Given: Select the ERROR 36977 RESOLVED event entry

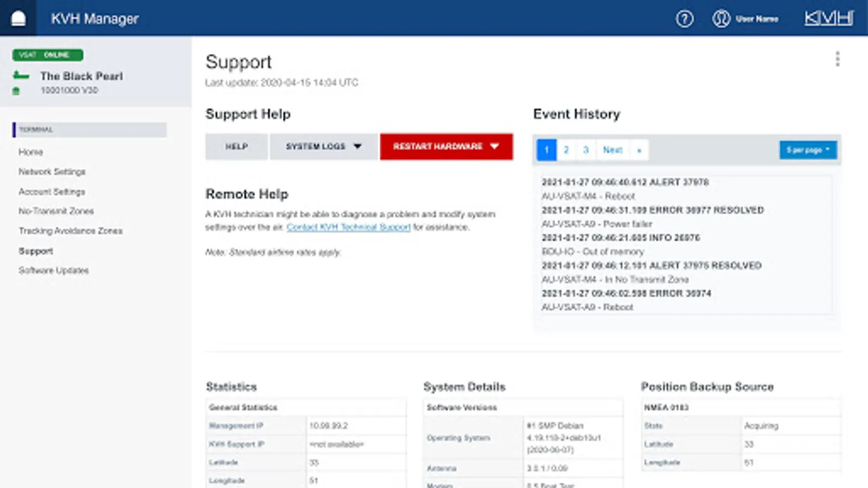Looking at the screenshot, I should click(653, 210).
